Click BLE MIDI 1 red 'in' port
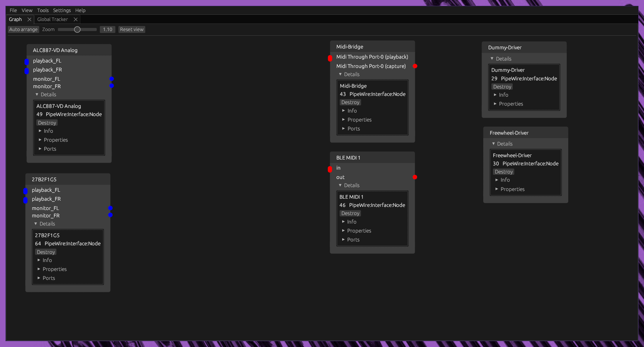The width and height of the screenshot is (644, 347). (x=330, y=169)
